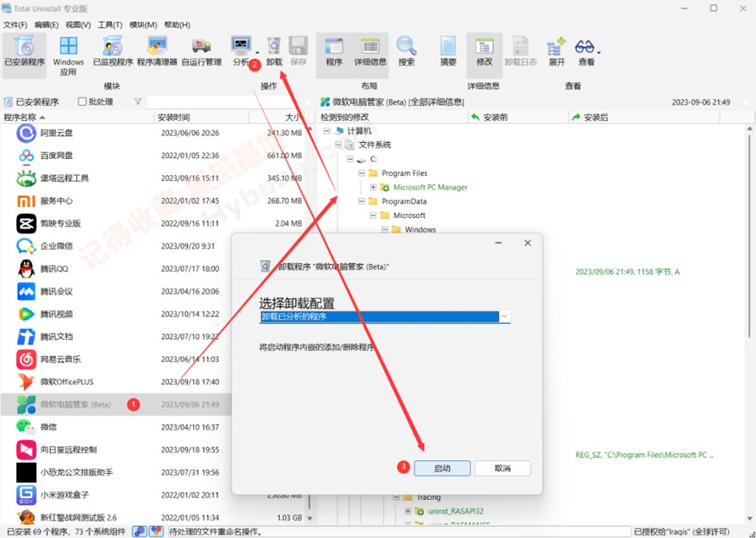Open the 帮助(H) menu
This screenshot has width=756, height=538.
[x=177, y=25]
